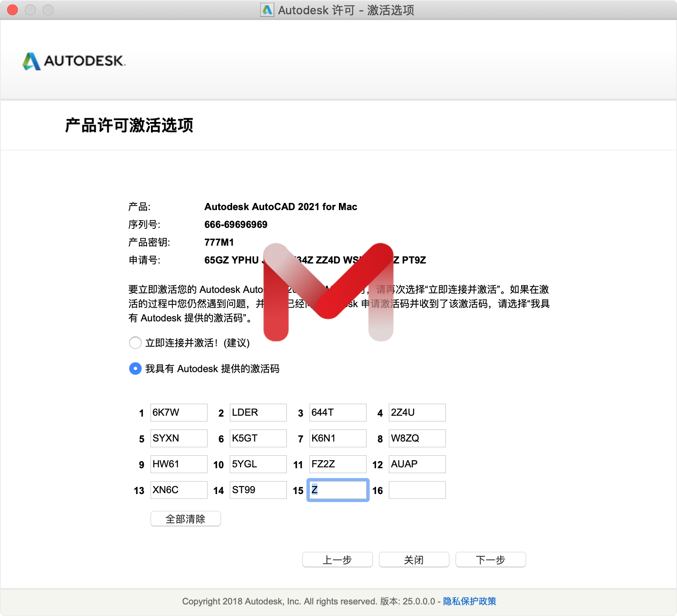This screenshot has height=616, width=677.
Task: Click the Autodesk icon in title bar
Action: (267, 10)
